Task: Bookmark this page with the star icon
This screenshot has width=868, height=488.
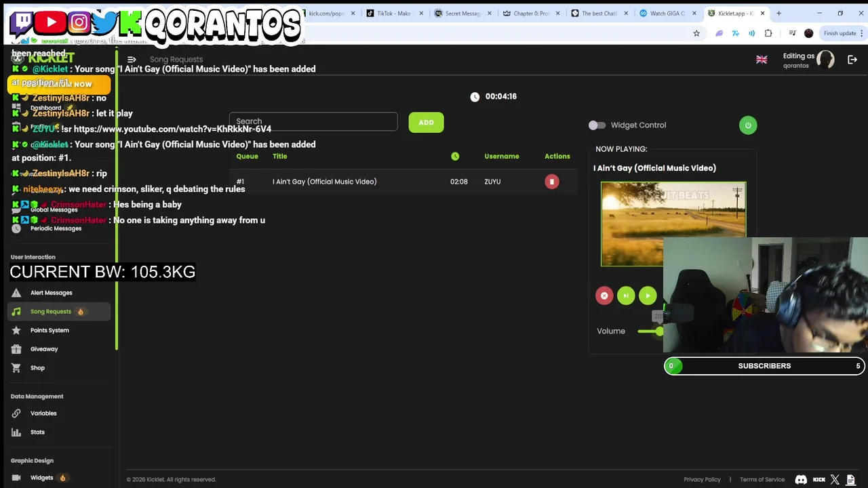Action: tap(696, 33)
